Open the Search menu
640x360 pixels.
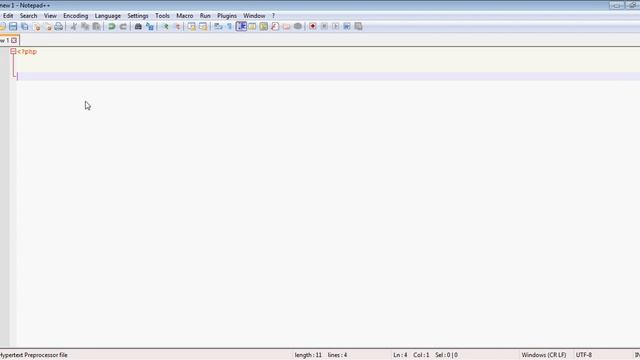coord(29,16)
